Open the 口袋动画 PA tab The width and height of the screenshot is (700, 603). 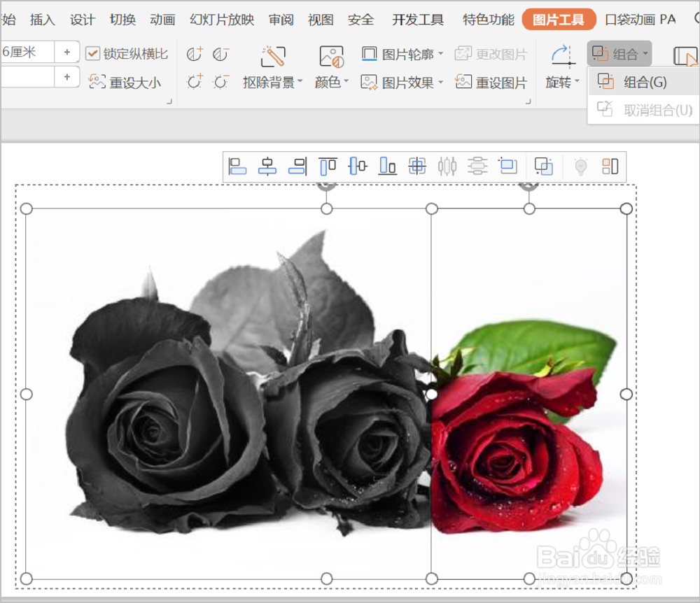coord(640,20)
